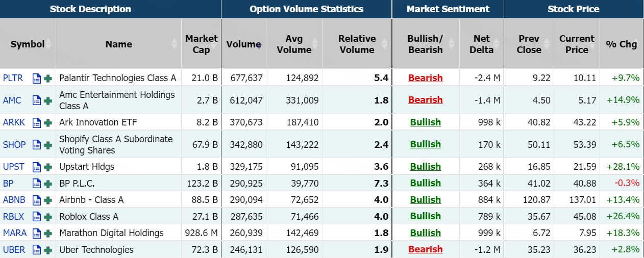The width and height of the screenshot is (644, 258).
Task: Click Bearish sentiment link for AMC
Action: tap(426, 100)
